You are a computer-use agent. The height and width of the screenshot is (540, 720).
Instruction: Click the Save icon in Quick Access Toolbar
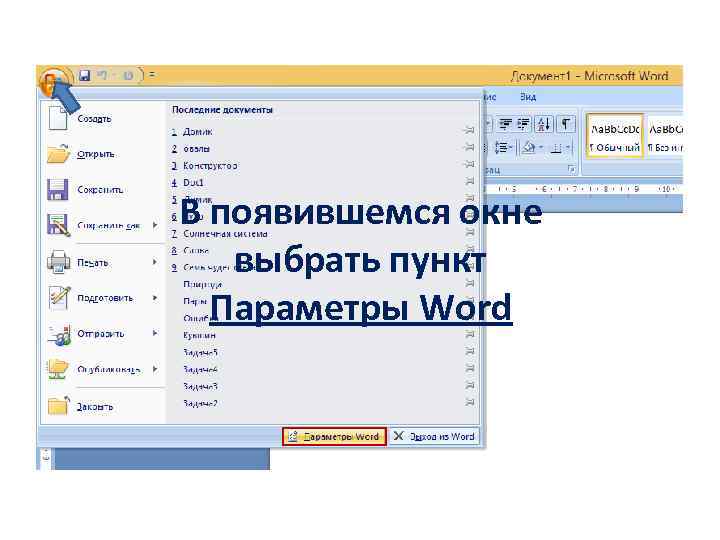[84, 75]
